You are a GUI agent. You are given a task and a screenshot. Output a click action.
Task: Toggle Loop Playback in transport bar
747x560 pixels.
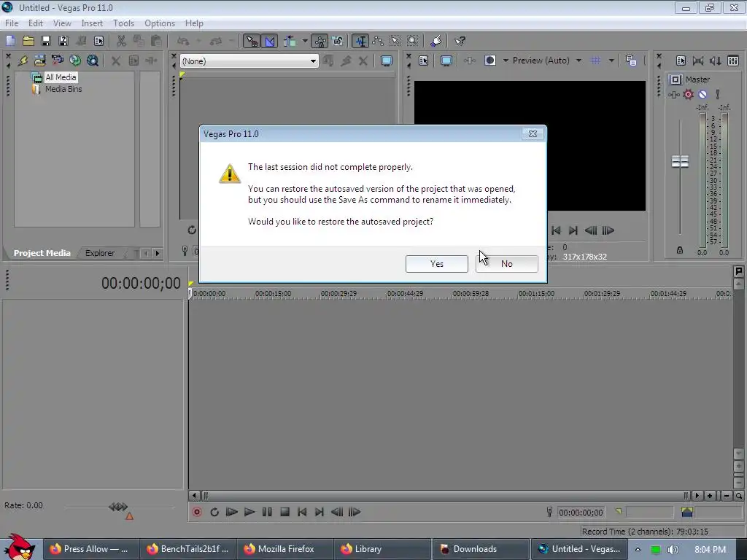214,512
